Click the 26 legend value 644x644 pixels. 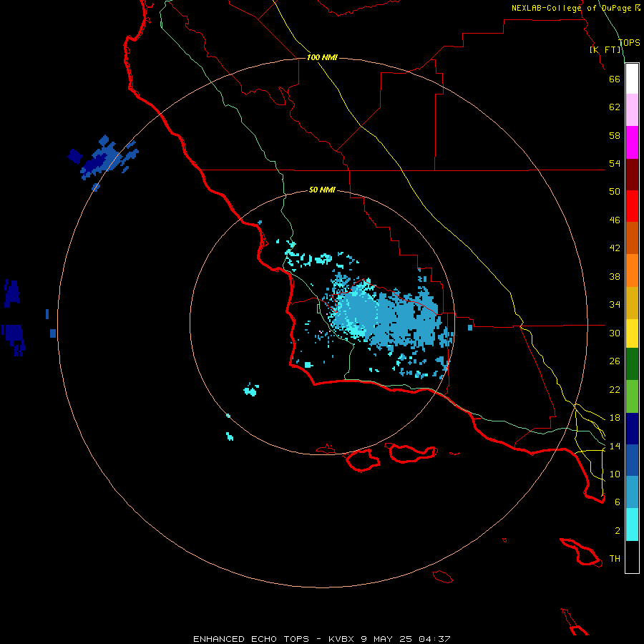[615, 361]
